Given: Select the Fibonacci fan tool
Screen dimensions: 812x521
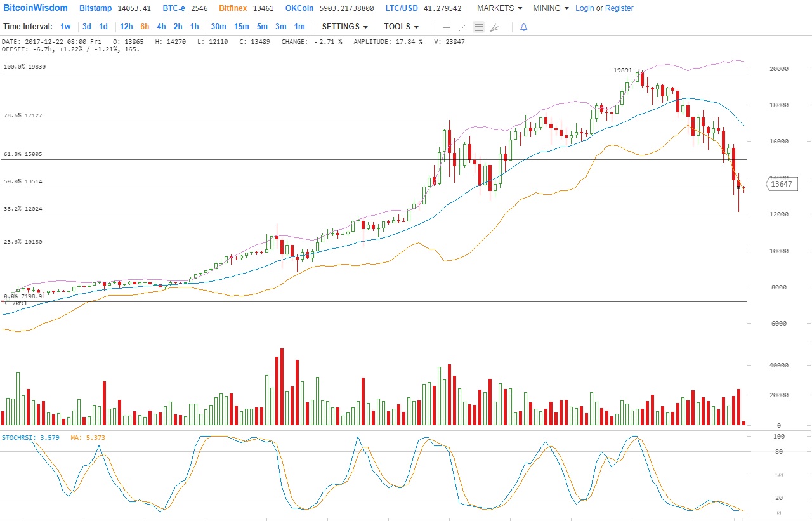Looking at the screenshot, I should (x=495, y=27).
